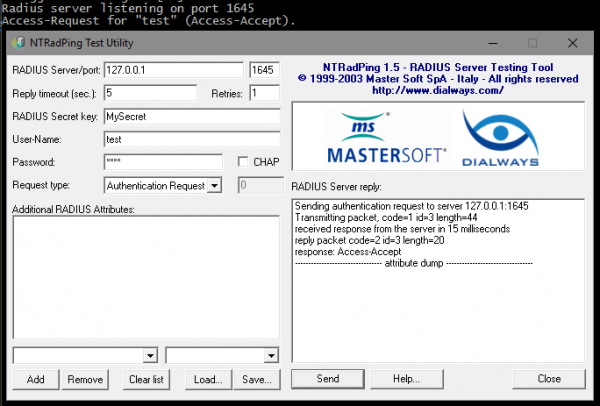Click 'Transmitting packet, code=1 id=3 length=44' line
Screen dimensions: 600x406
386,218
